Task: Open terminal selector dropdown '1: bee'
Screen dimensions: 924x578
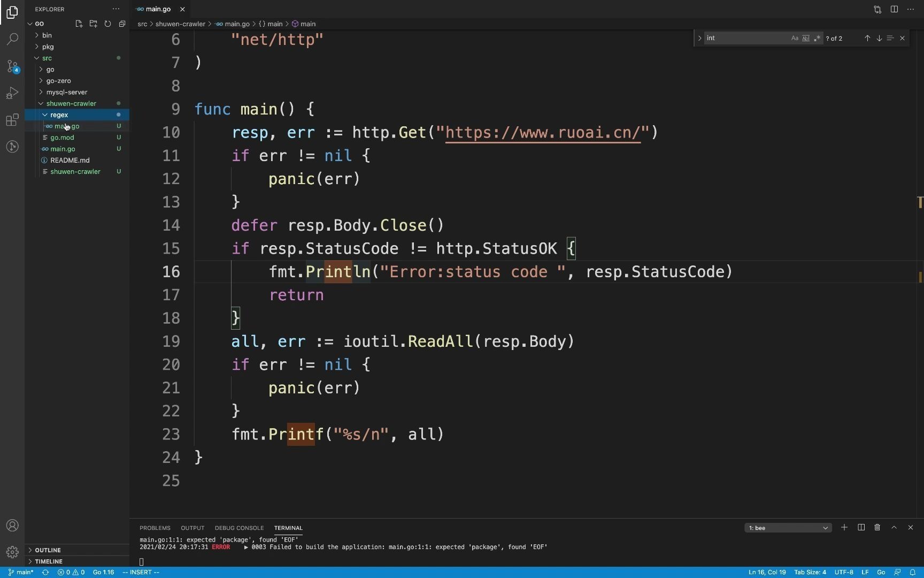Action: tap(788, 528)
